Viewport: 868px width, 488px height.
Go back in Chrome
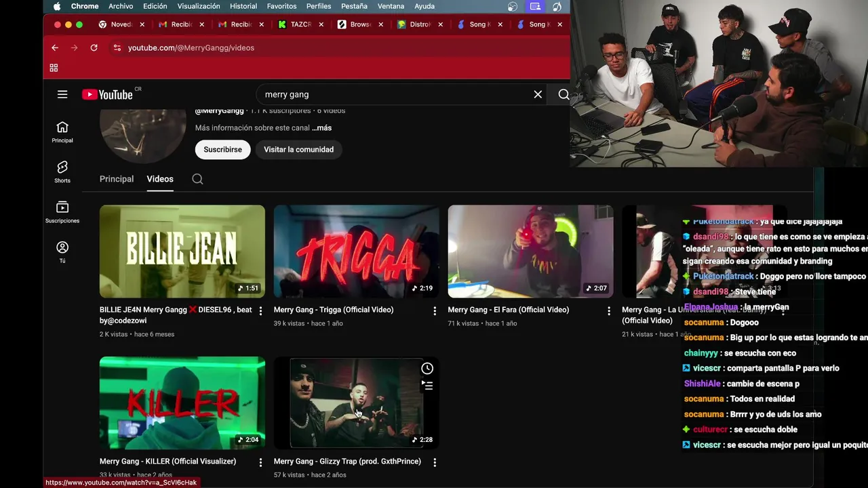pos(55,47)
